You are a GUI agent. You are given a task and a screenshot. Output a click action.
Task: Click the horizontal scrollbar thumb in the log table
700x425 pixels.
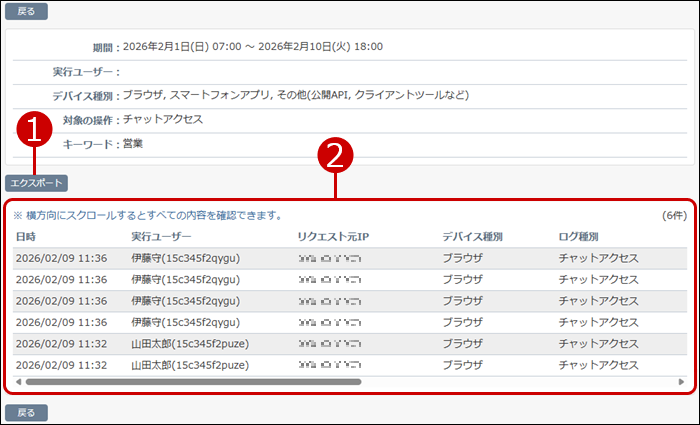click(x=192, y=382)
